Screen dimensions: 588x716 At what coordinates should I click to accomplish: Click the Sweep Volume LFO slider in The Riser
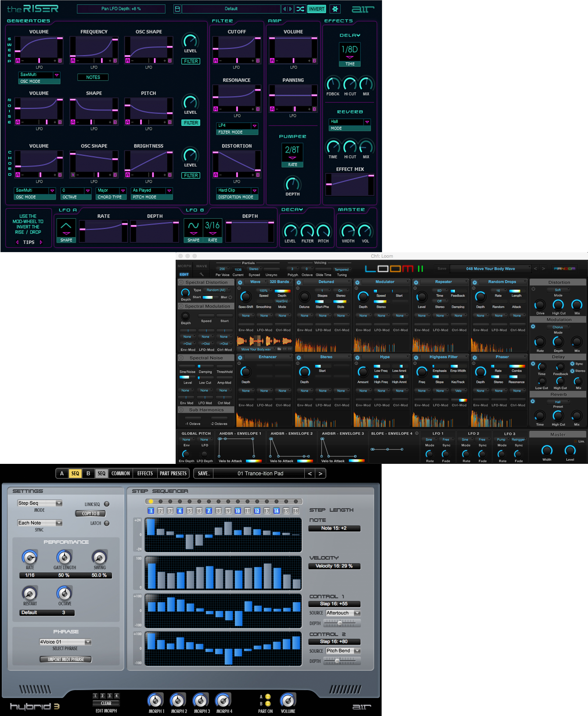pos(39,61)
